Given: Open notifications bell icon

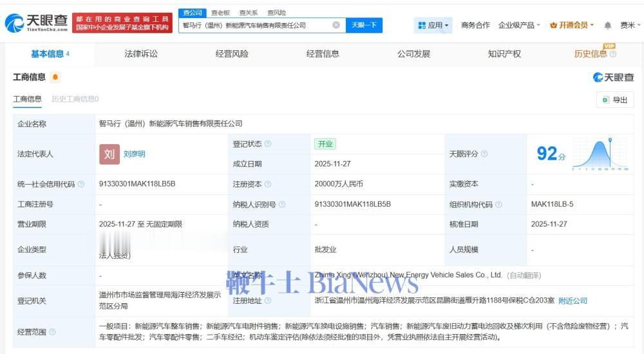Looking at the screenshot, I should coord(607,26).
